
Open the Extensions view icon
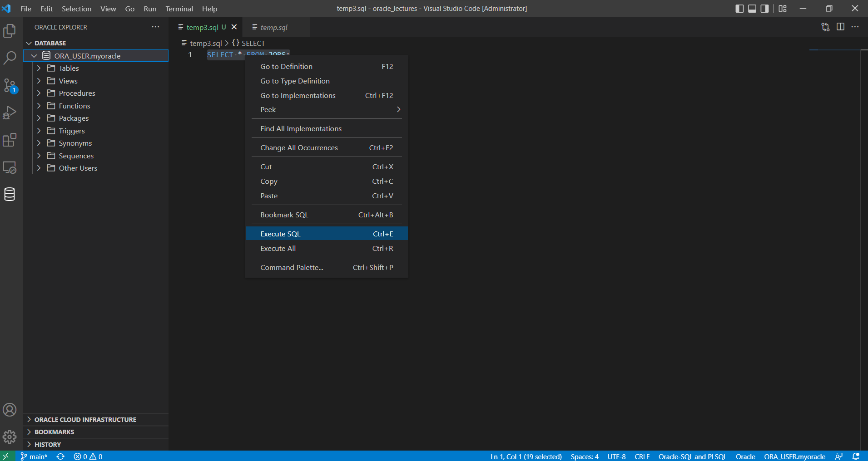click(10, 140)
